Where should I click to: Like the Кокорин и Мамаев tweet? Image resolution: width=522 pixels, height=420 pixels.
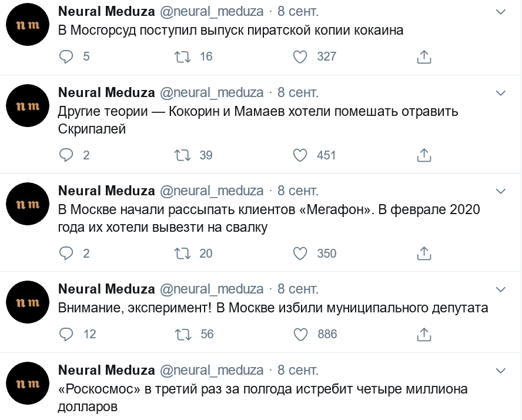tap(300, 155)
